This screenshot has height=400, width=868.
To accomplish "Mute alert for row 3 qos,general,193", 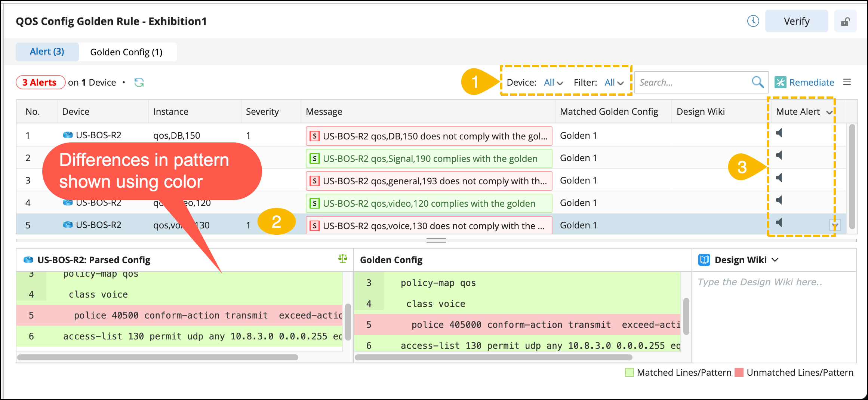I will tap(779, 178).
